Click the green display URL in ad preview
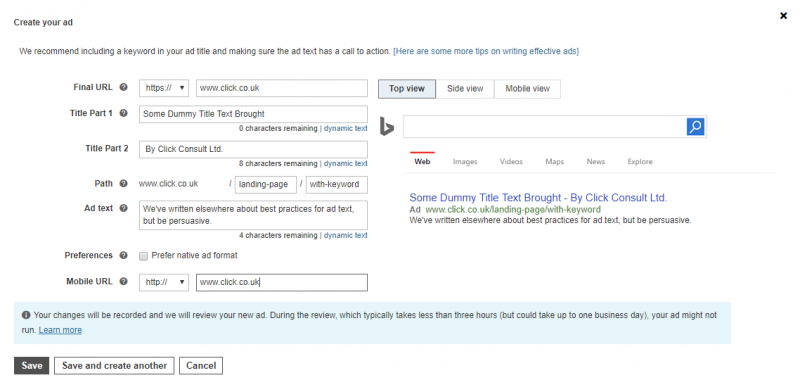 pos(513,210)
